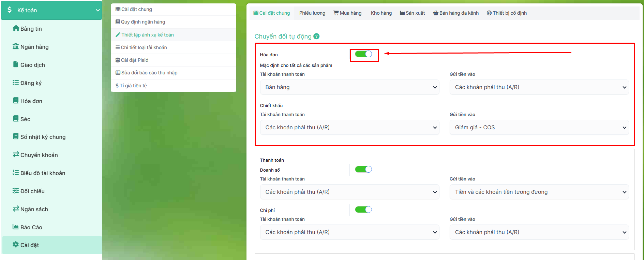This screenshot has height=260, width=644.
Task: Click the home icon for Bảng tin
Action: (x=16, y=28)
